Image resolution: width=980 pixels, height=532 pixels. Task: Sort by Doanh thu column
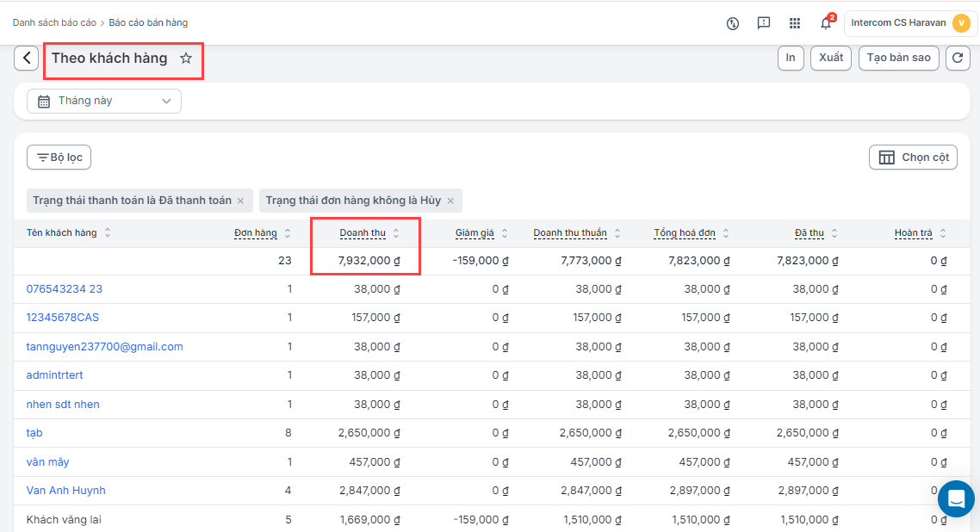pyautogui.click(x=363, y=233)
